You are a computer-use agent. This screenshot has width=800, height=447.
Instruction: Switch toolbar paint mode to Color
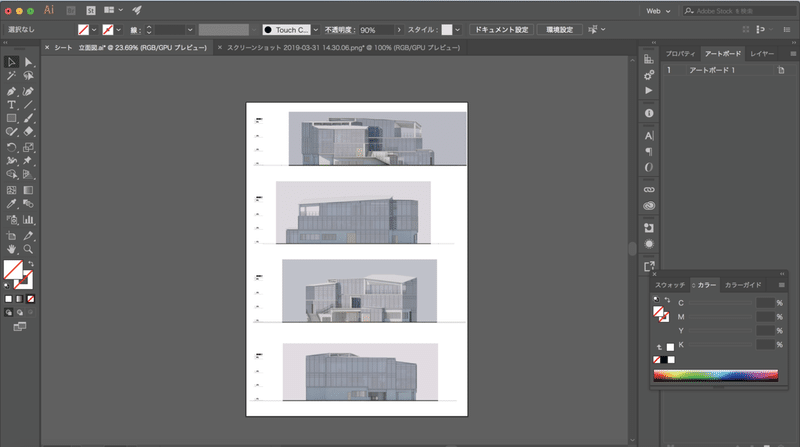[x=9, y=299]
